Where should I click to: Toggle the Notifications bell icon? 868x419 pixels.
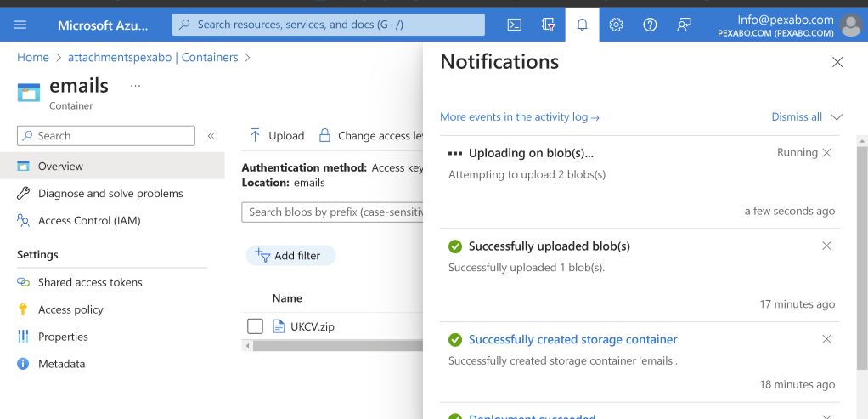582,25
